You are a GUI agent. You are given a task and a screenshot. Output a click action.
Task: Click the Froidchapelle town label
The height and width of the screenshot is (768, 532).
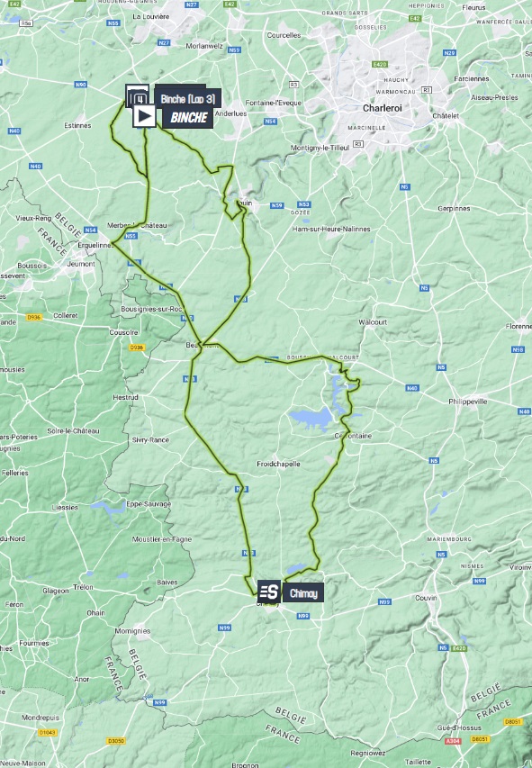pos(278,464)
